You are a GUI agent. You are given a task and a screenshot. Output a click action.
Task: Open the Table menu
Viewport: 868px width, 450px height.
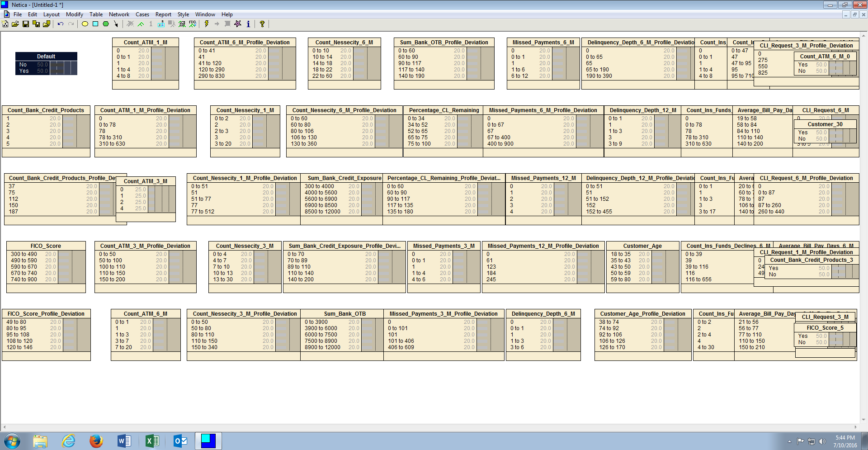pyautogui.click(x=96, y=14)
